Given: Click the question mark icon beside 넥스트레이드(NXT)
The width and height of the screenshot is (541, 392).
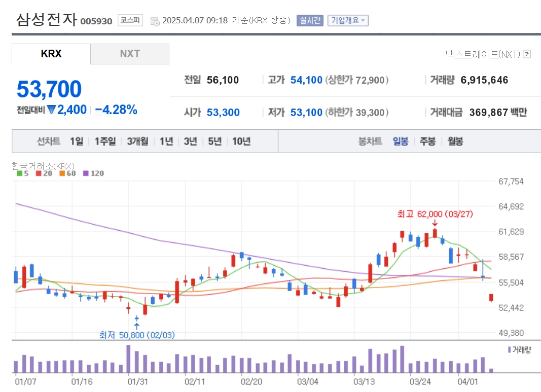Looking at the screenshot, I should (x=527, y=54).
